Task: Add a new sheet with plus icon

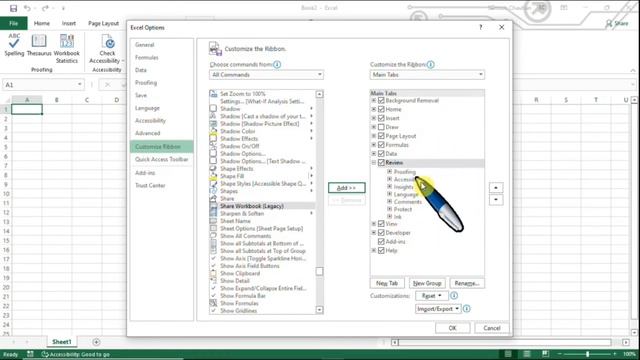Action: click(x=96, y=342)
